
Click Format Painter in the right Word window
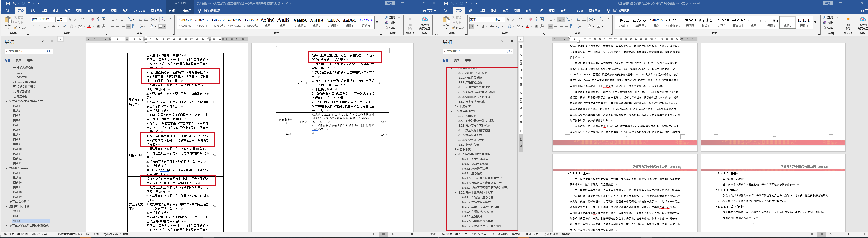458,28
